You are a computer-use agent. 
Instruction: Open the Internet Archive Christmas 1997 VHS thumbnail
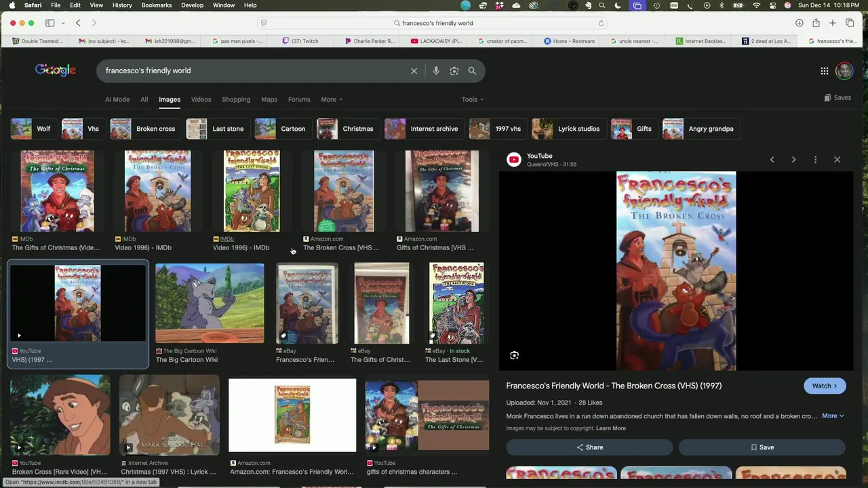(170, 414)
